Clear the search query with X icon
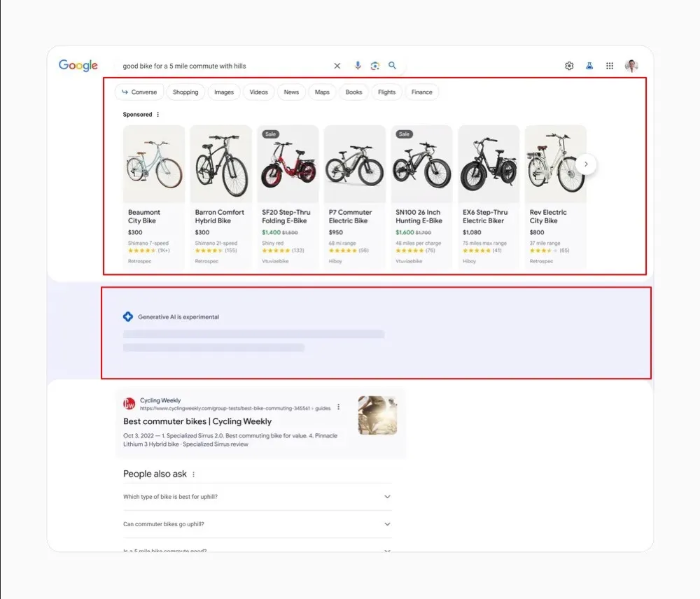 337,66
